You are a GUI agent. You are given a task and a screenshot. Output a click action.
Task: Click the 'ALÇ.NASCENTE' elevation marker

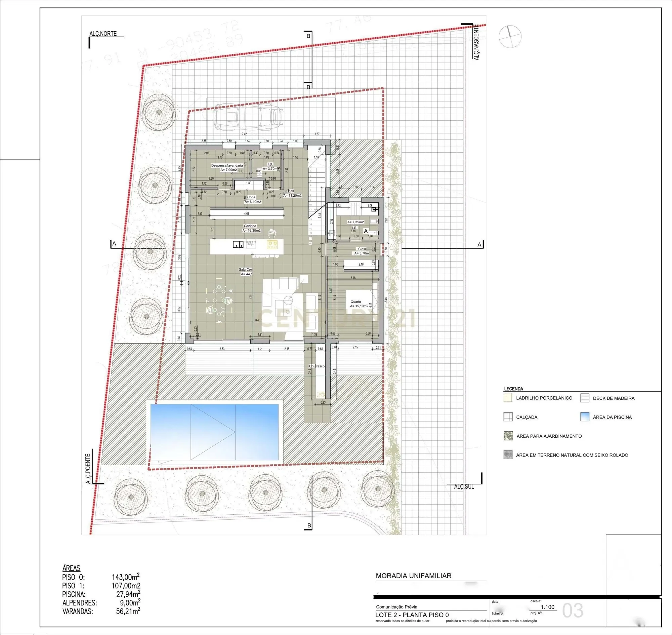point(476,42)
